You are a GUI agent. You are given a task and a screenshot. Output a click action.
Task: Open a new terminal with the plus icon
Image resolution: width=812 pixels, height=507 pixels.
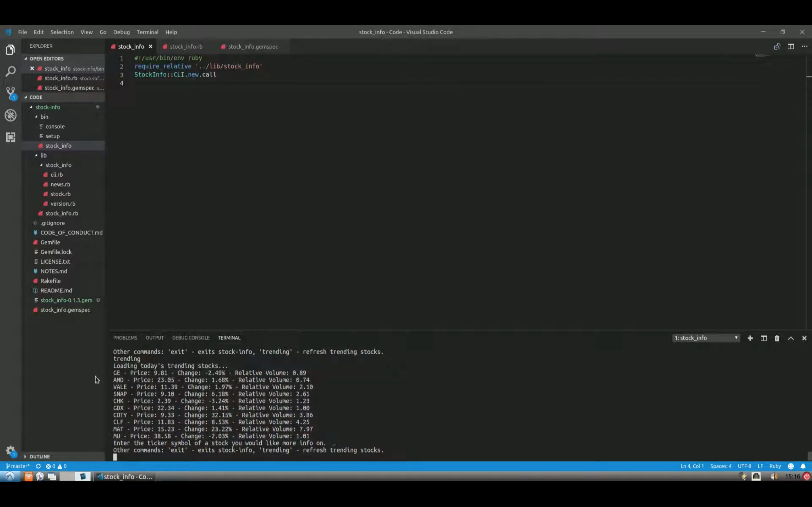[750, 338]
